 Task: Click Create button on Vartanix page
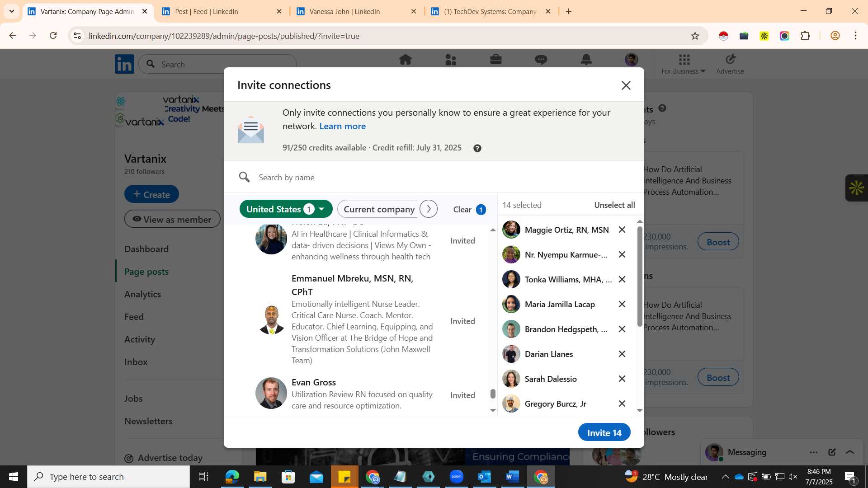(151, 194)
